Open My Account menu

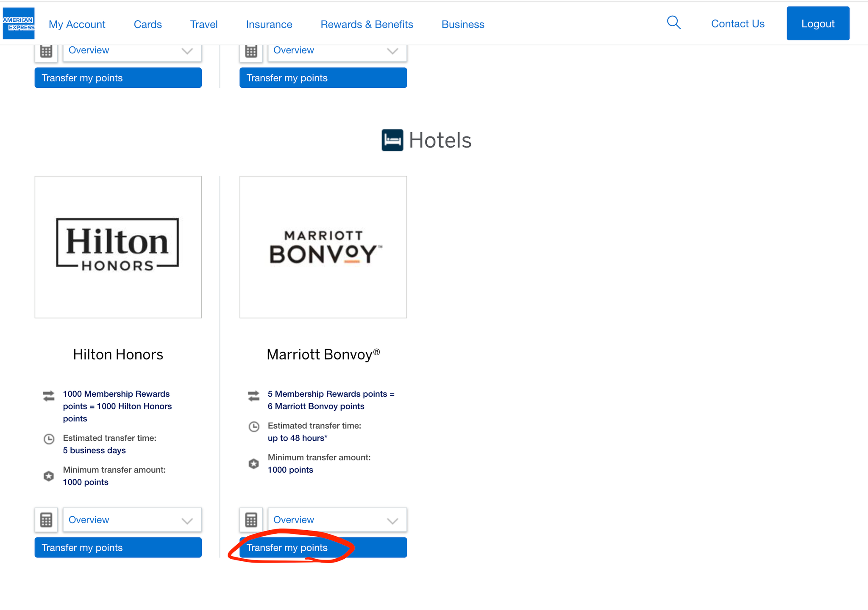point(77,24)
